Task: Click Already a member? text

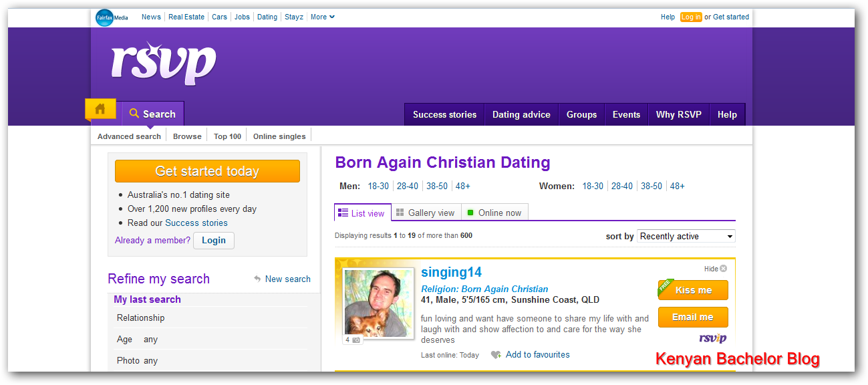Action: click(x=152, y=240)
